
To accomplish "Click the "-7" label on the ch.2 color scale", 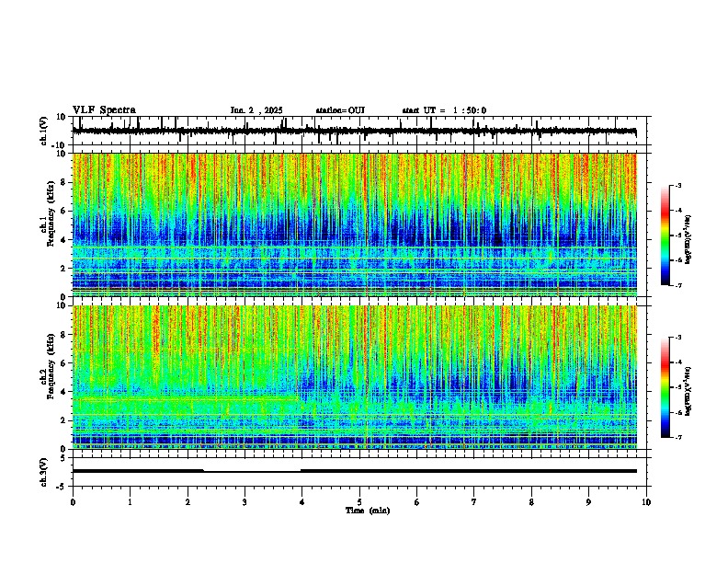I will pos(678,437).
